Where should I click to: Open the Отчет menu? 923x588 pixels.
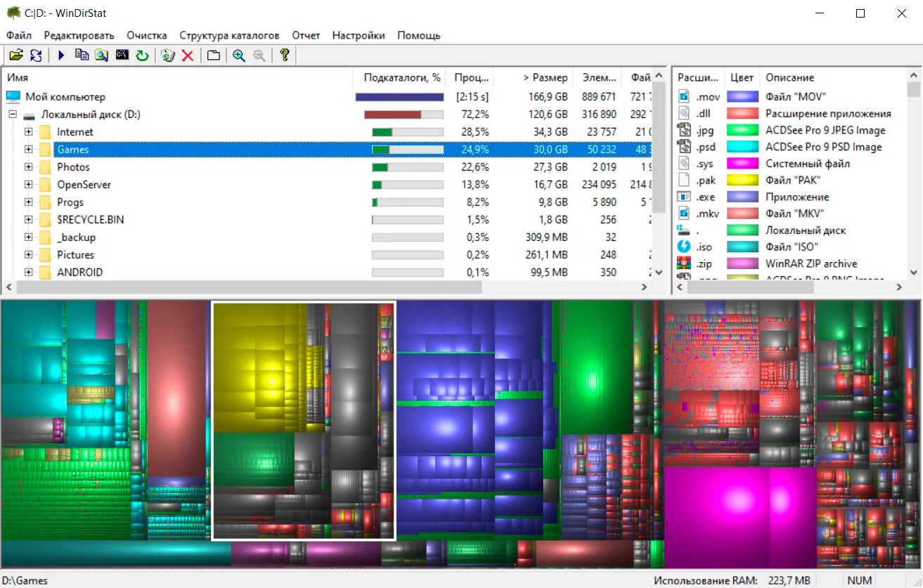306,35
